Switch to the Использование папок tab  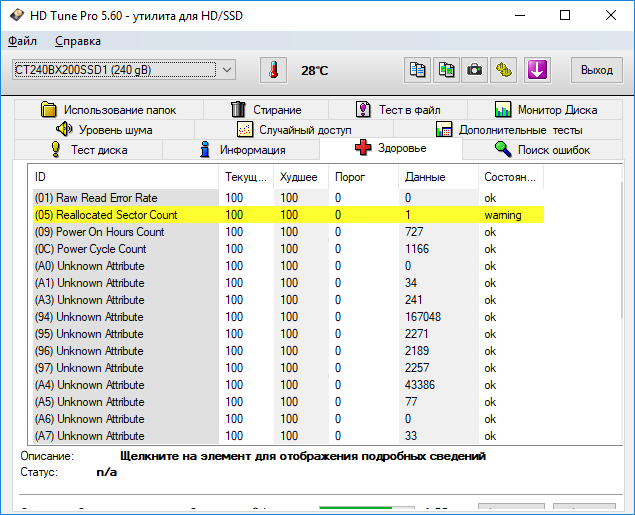coord(109,110)
